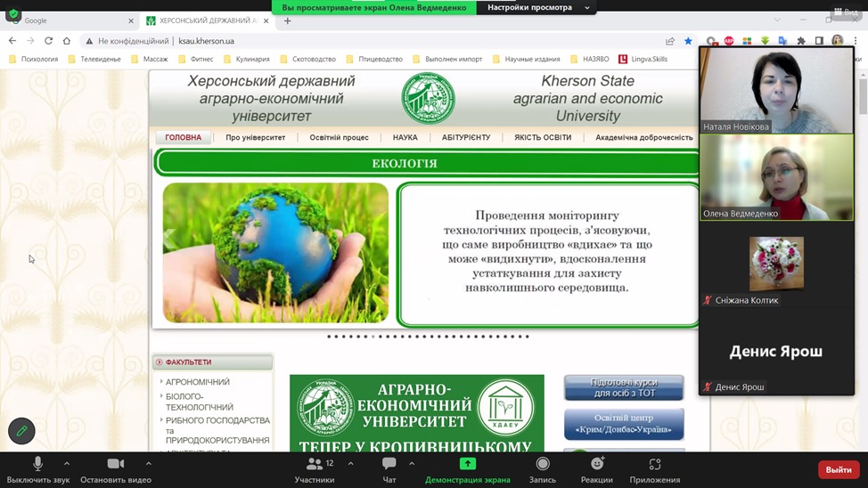Open browser home page
The image size is (868, 488).
tap(67, 40)
